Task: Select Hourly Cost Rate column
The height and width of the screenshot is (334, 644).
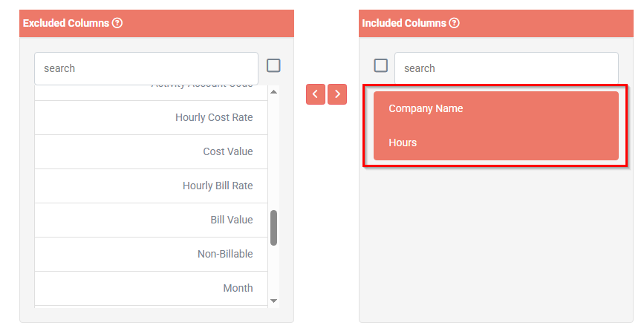Action: pyautogui.click(x=151, y=118)
